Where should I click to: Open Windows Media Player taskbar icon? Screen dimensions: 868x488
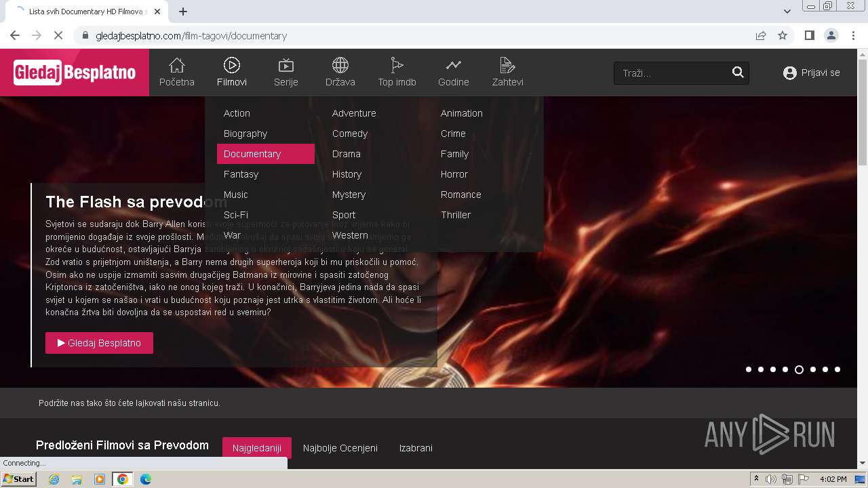(x=100, y=479)
